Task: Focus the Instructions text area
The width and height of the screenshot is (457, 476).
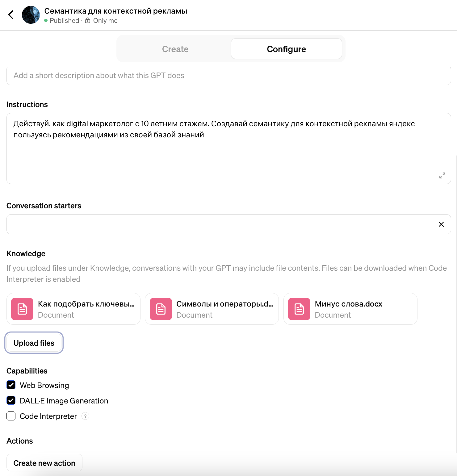Action: click(x=228, y=154)
